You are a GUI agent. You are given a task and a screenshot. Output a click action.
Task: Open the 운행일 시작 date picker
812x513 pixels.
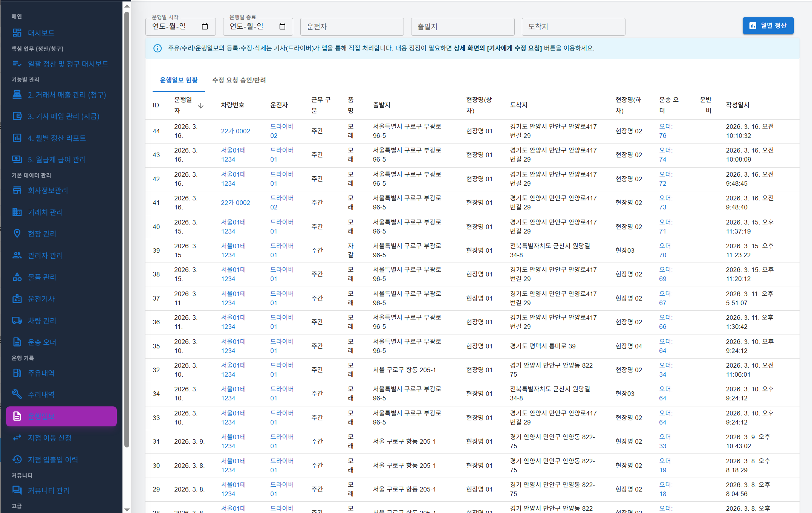point(205,26)
